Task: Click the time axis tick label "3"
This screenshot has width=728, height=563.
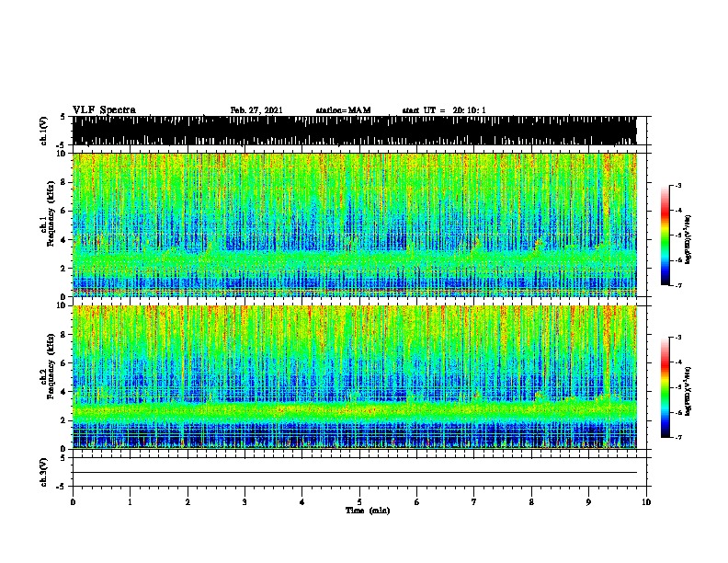Action: point(245,502)
